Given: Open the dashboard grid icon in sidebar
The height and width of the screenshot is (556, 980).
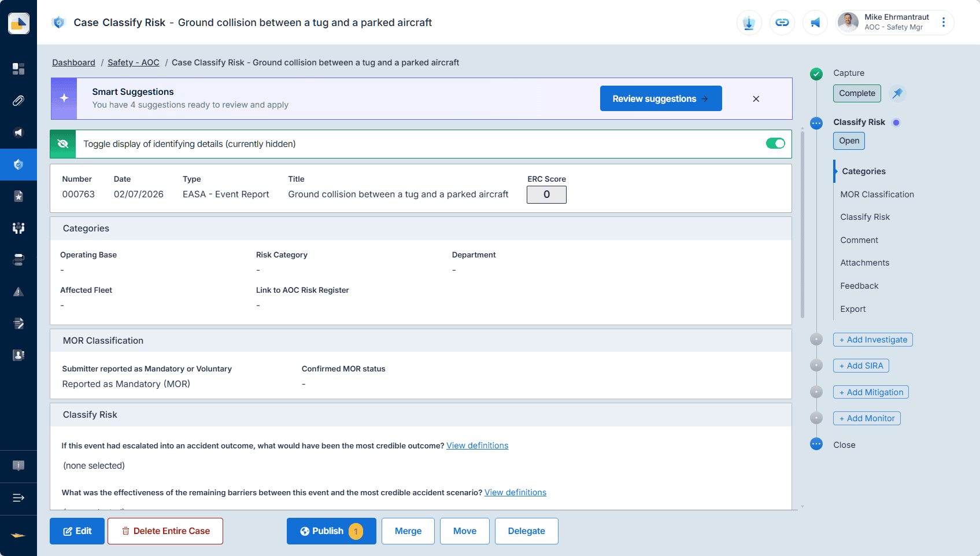Looking at the screenshot, I should 19,69.
